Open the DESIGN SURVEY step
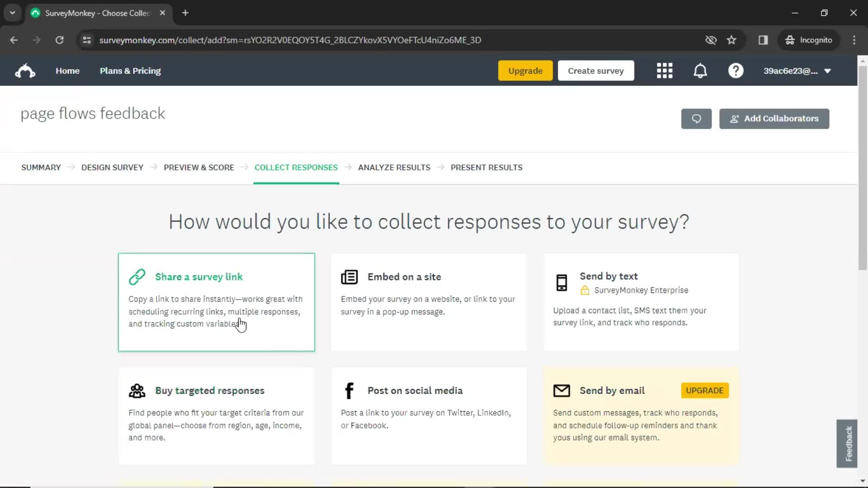This screenshot has height=488, width=868. [x=113, y=168]
